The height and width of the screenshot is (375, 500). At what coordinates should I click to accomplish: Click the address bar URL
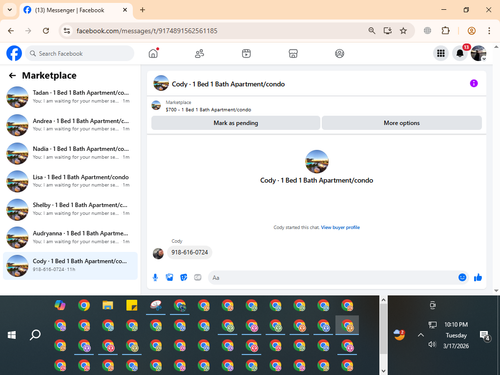tap(147, 31)
